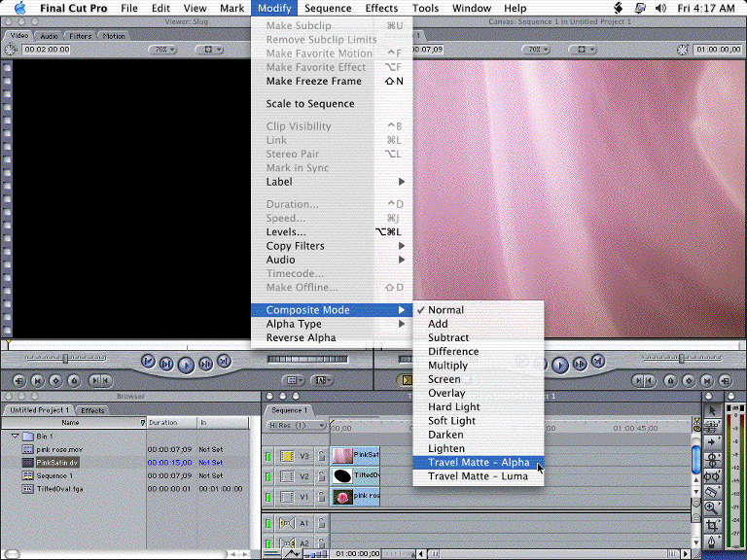Toggle V2 track visibility light

[x=268, y=476]
